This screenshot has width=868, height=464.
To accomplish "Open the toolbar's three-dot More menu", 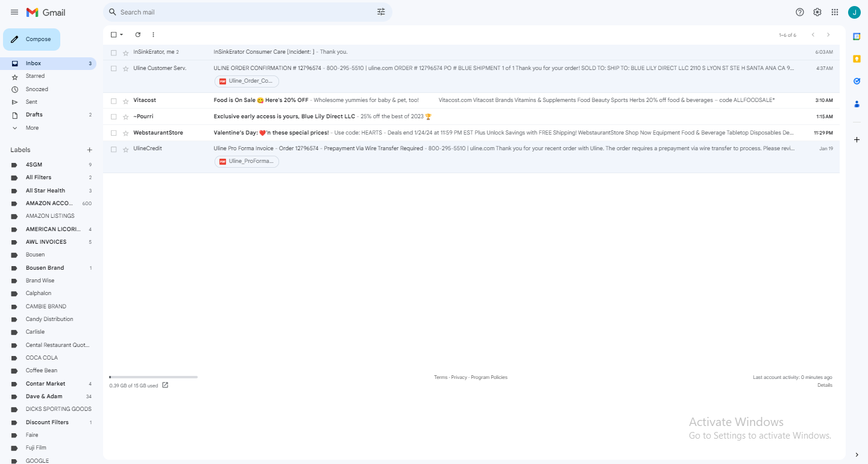I will pyautogui.click(x=153, y=35).
